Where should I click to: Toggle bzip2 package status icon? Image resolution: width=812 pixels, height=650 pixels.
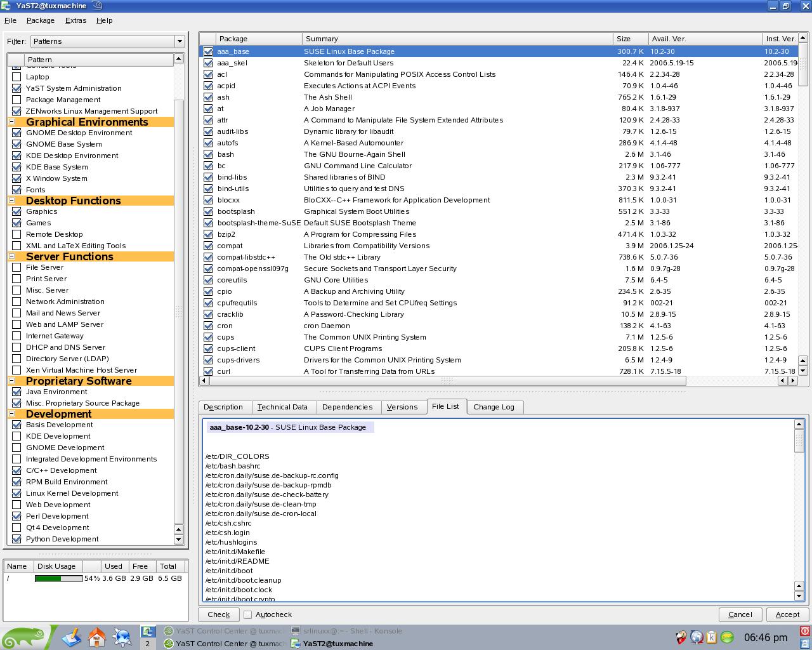coord(208,234)
